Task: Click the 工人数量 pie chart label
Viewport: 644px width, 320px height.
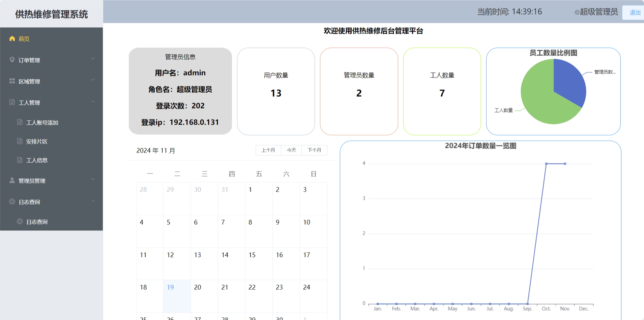Action: 504,110
